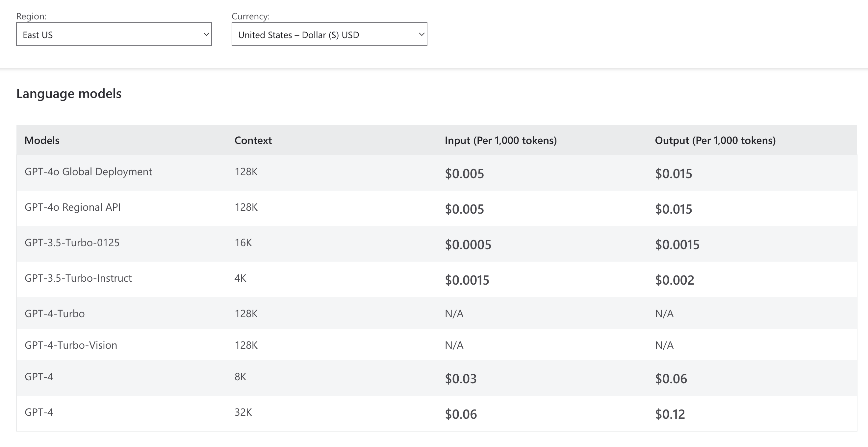Click the $0.12 output price
The image size is (868, 447).
[670, 414]
